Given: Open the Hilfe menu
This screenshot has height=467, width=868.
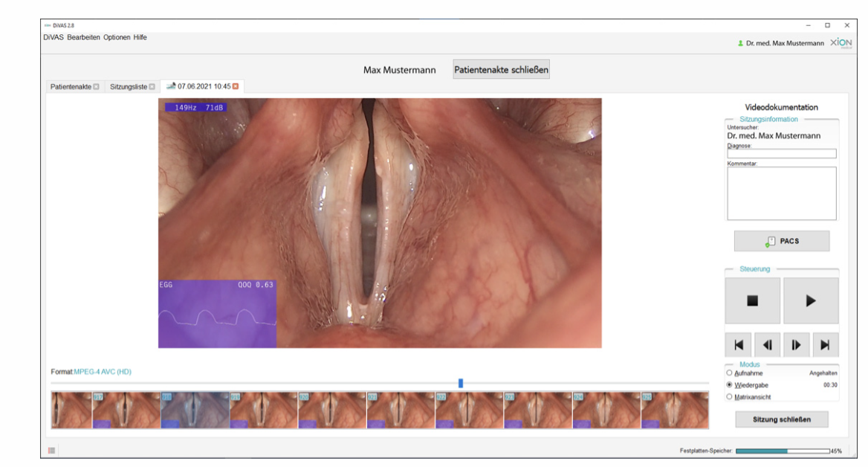Looking at the screenshot, I should [x=140, y=38].
